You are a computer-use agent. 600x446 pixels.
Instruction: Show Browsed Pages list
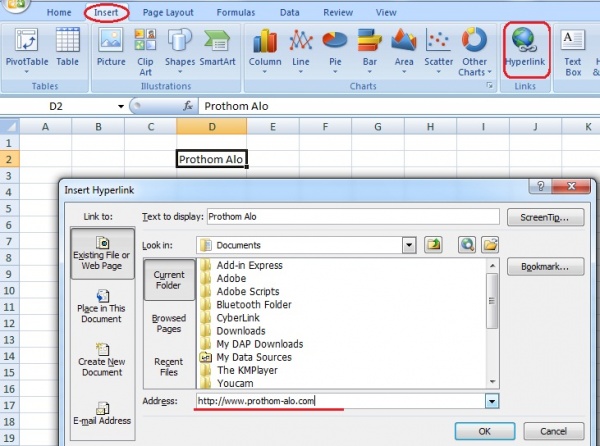click(x=169, y=323)
